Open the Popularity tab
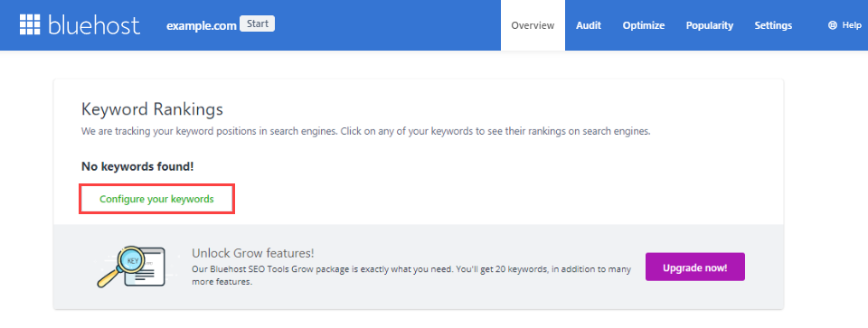This screenshot has width=868, height=328. (x=710, y=25)
